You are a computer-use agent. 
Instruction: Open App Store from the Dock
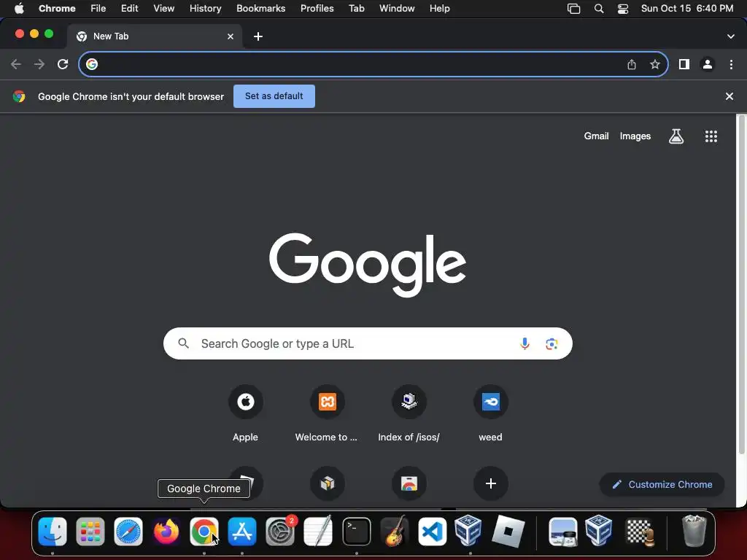(x=242, y=531)
